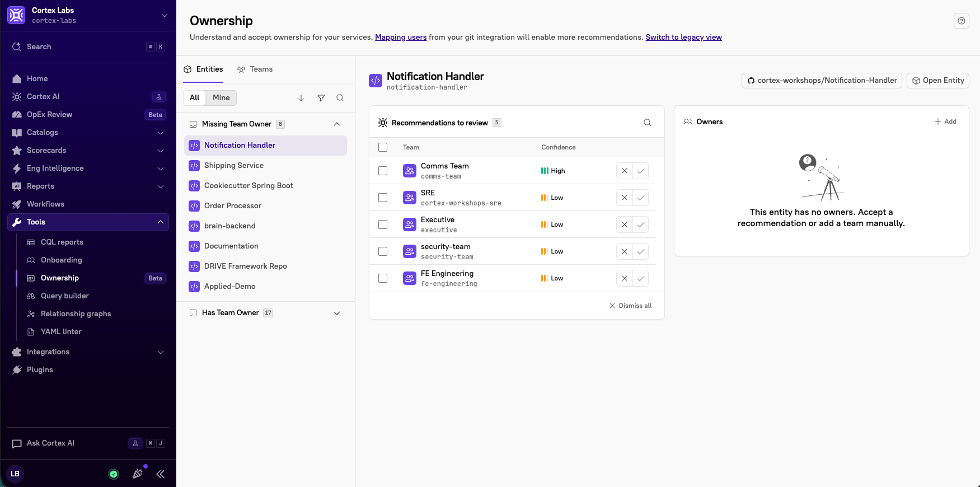Dismiss the security-team recommendation
This screenshot has width=980, height=487.
click(625, 251)
